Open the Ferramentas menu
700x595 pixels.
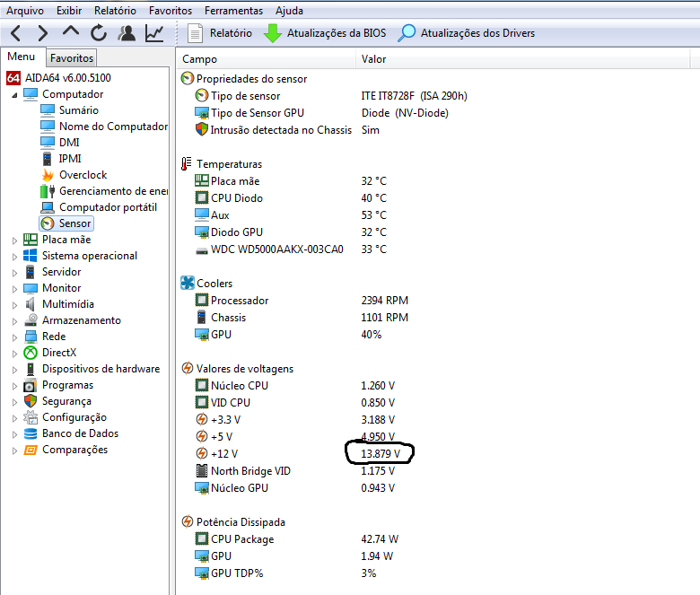point(233,11)
